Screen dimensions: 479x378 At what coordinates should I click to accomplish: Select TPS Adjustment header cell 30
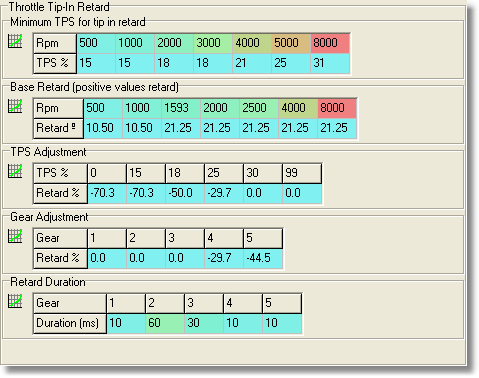[x=263, y=173]
